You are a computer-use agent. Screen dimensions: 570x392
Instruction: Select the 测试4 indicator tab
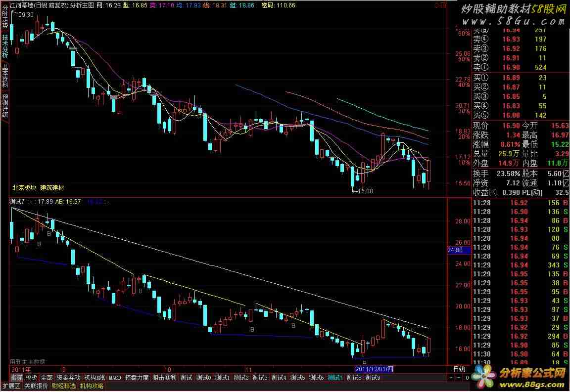click(x=279, y=378)
